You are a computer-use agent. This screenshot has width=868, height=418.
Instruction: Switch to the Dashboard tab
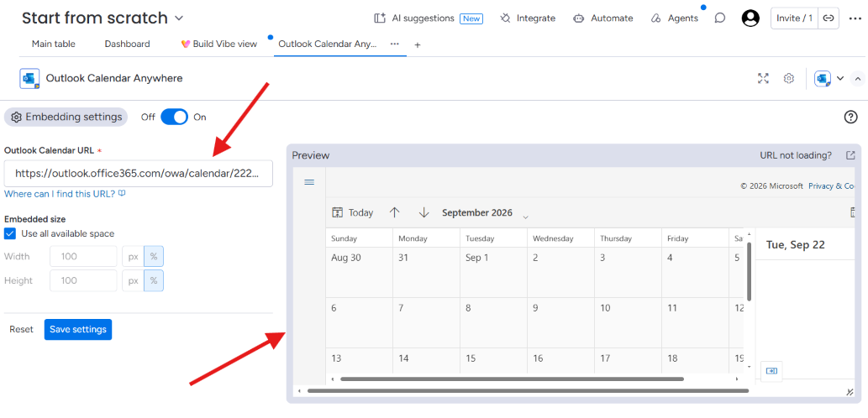coord(128,44)
